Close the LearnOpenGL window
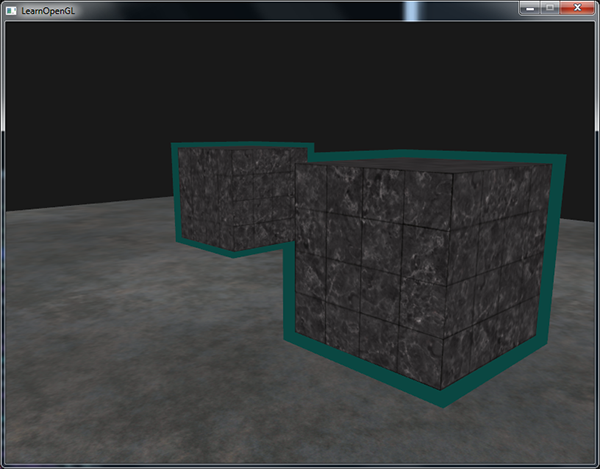 (x=577, y=9)
